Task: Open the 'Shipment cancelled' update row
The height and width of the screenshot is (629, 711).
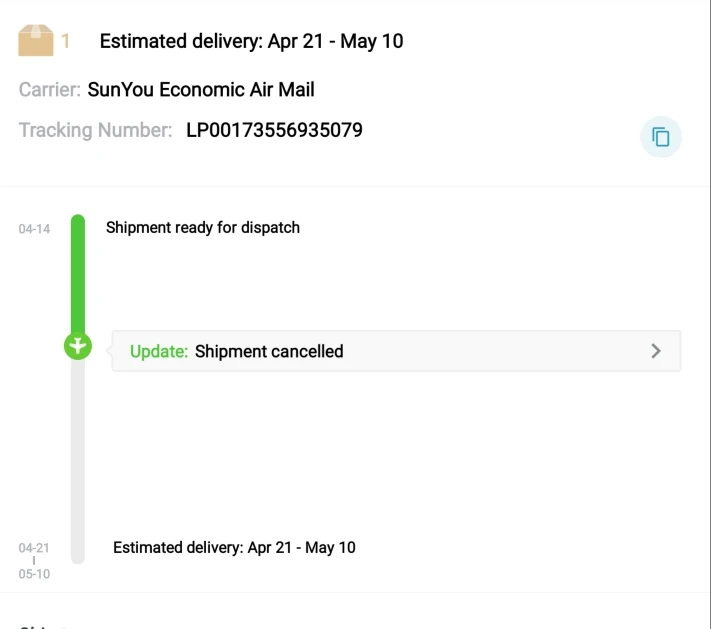Action: coord(396,351)
